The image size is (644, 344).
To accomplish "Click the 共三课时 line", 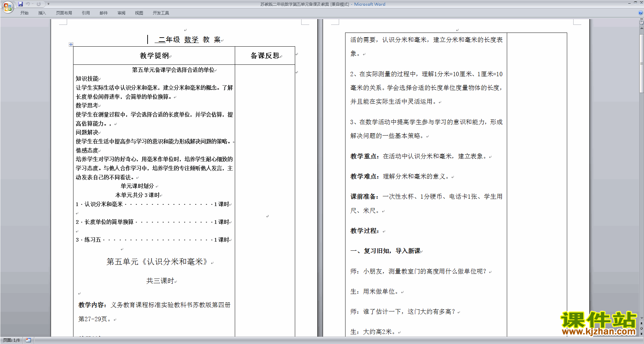I will pos(160,281).
